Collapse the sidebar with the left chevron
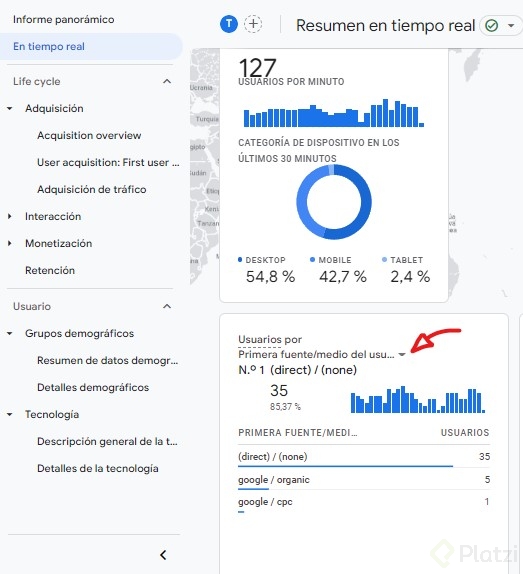The width and height of the screenshot is (523, 574). click(164, 555)
